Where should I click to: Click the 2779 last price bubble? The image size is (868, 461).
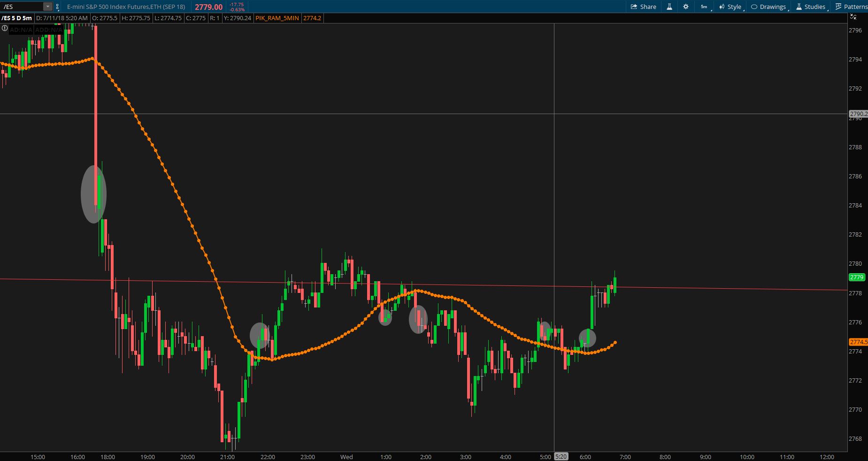[x=857, y=277]
